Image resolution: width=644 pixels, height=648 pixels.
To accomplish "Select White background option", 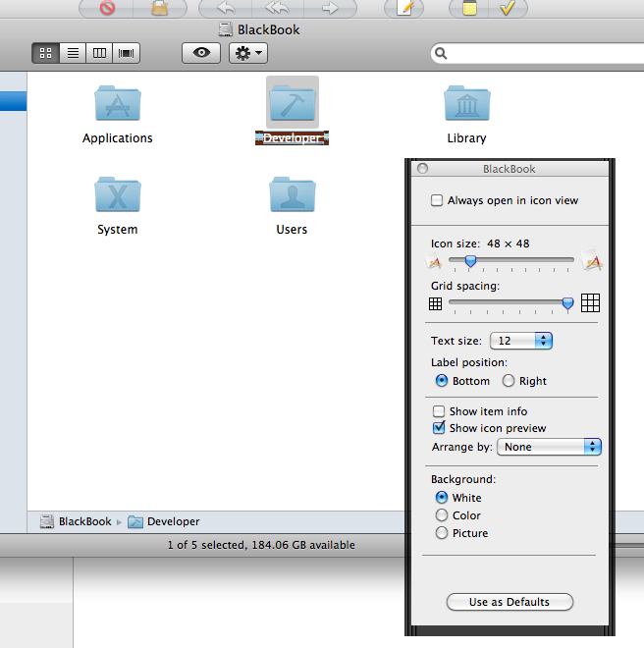I will (x=442, y=497).
